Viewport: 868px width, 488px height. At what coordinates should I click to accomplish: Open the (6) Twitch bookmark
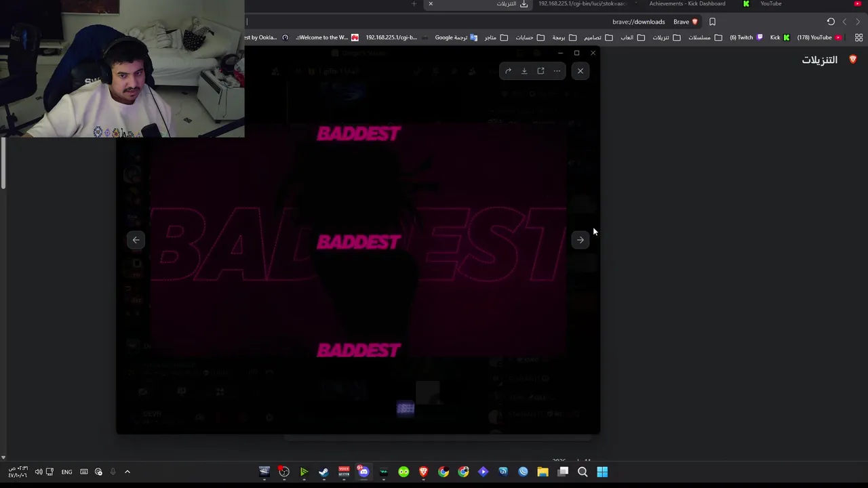tap(746, 37)
